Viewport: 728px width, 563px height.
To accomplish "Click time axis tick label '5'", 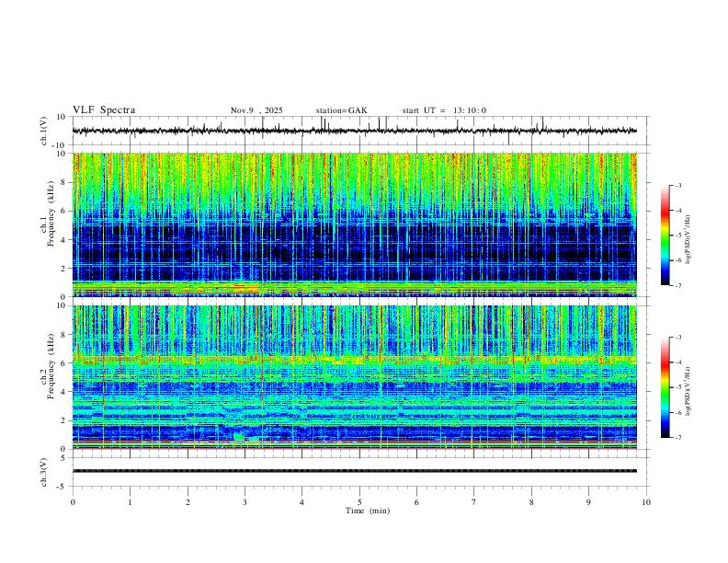I will click(x=359, y=502).
